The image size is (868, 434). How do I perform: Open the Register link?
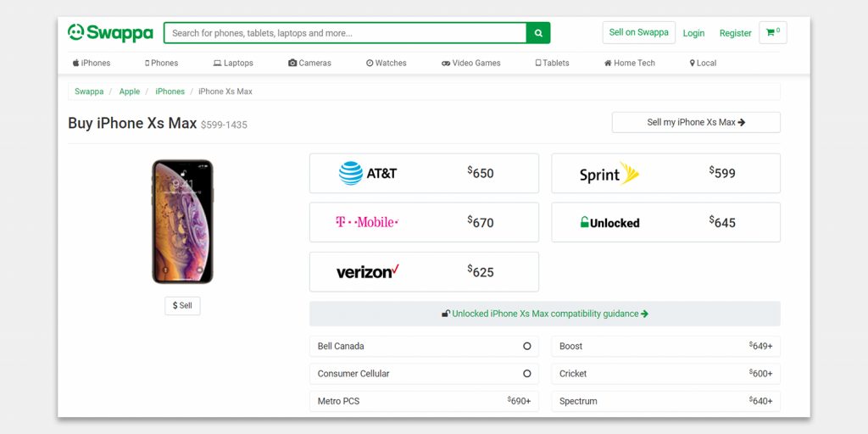point(735,33)
